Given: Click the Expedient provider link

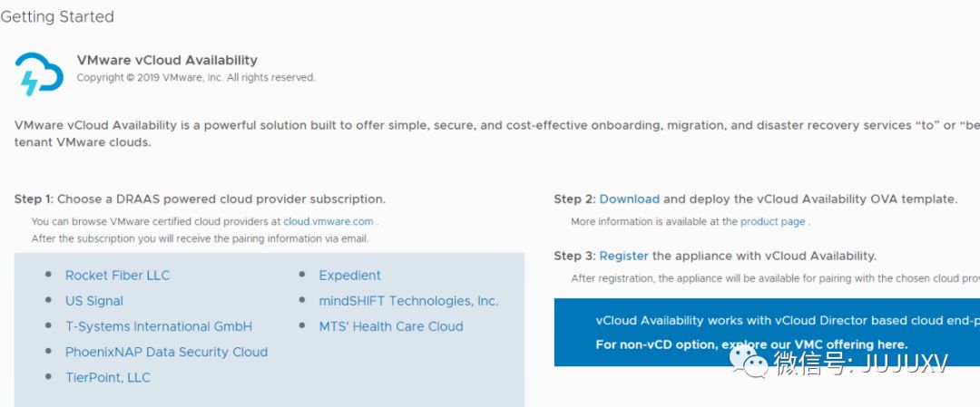Looking at the screenshot, I should tap(349, 276).
